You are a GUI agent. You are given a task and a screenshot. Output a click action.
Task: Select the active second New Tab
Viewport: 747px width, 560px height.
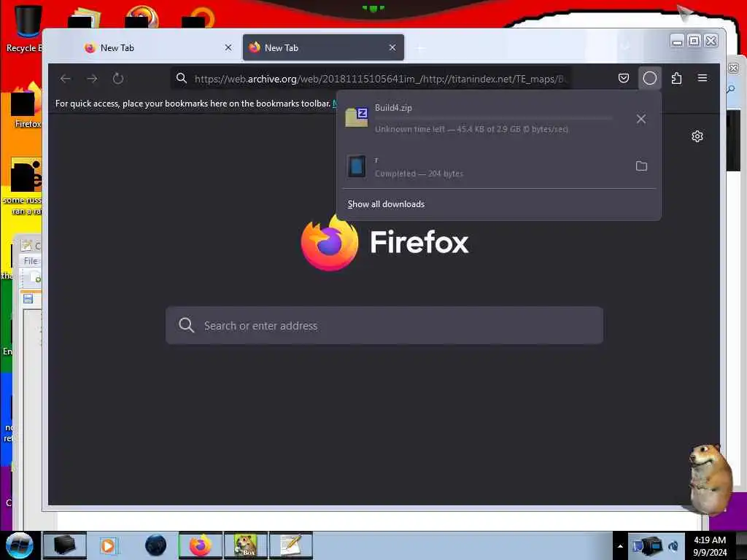tap(323, 47)
